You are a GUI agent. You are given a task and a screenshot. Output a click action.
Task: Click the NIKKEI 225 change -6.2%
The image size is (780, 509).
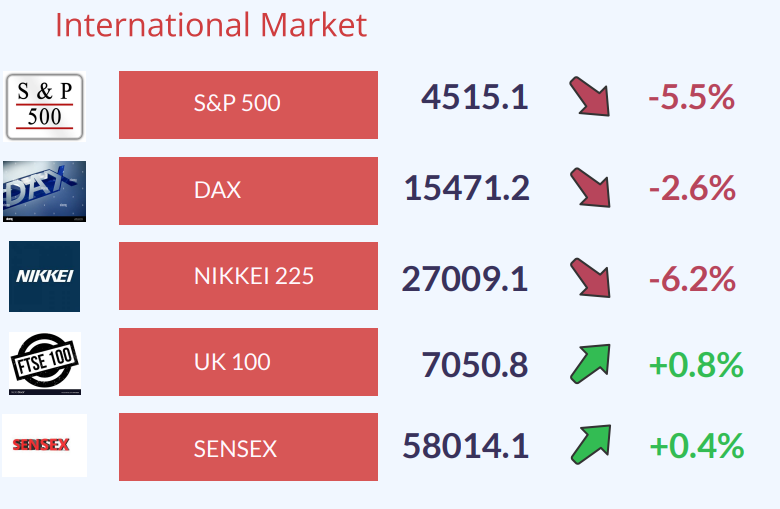(x=692, y=279)
